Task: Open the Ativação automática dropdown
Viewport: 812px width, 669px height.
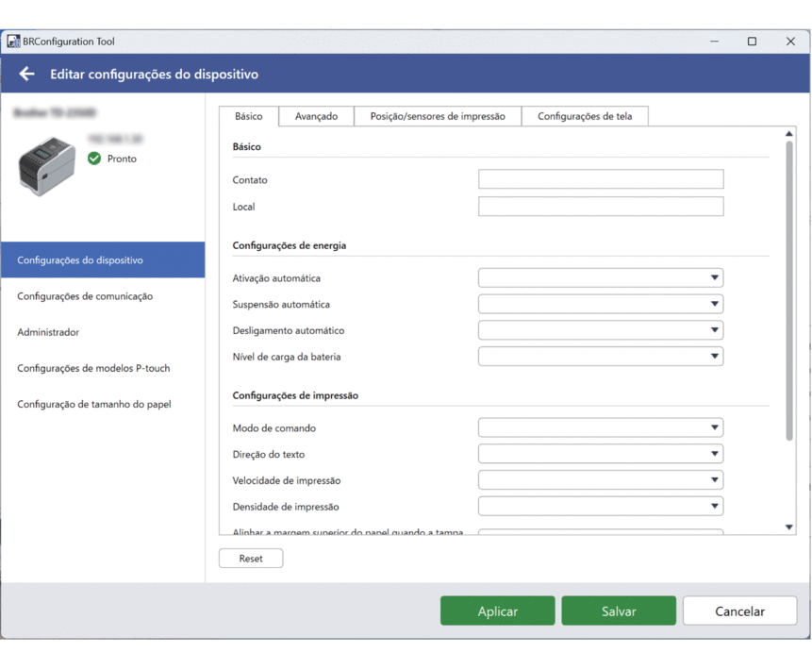Action: (x=600, y=277)
